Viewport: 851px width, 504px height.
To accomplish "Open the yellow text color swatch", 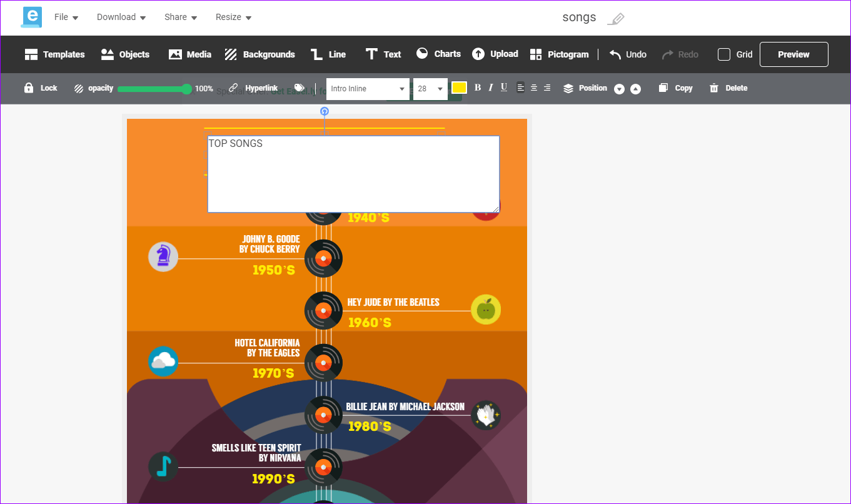I will point(459,88).
